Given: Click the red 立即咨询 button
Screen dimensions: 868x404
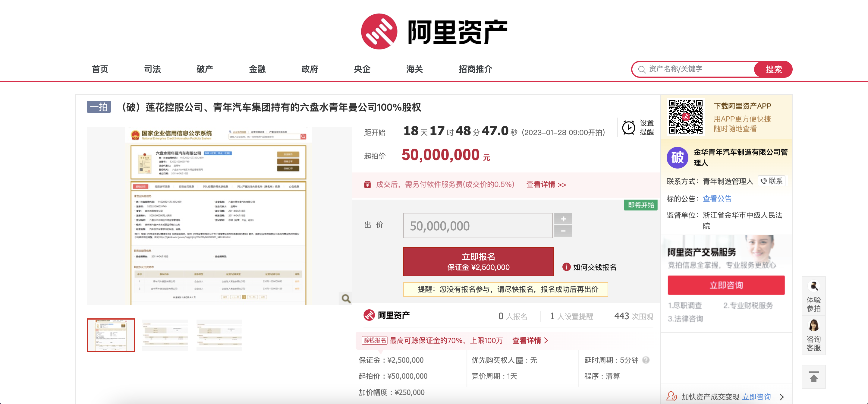Looking at the screenshot, I should [726, 285].
